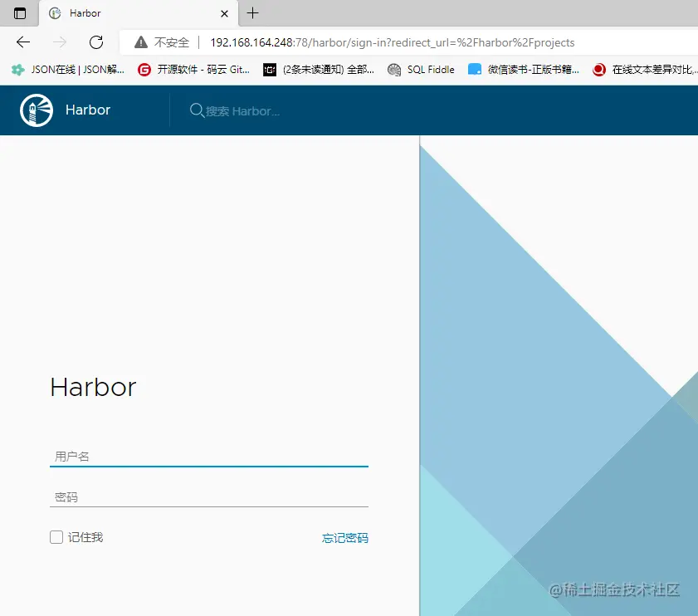Open a new tab with plus button

click(252, 13)
